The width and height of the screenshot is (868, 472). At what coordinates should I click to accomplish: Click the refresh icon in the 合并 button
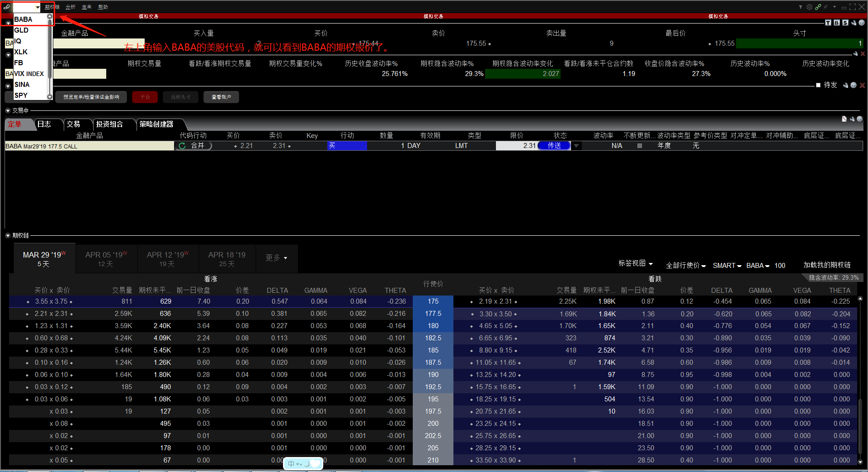pyautogui.click(x=182, y=146)
